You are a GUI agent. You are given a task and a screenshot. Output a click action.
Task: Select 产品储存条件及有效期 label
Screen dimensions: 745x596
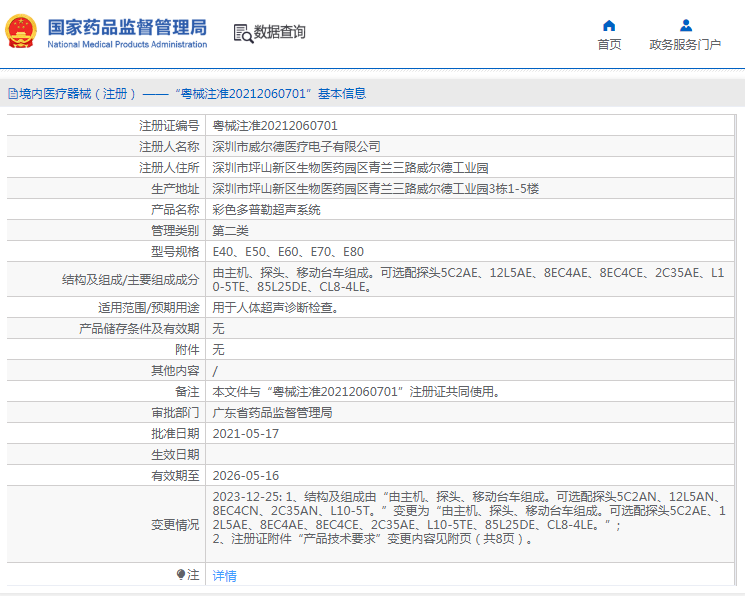click(139, 328)
